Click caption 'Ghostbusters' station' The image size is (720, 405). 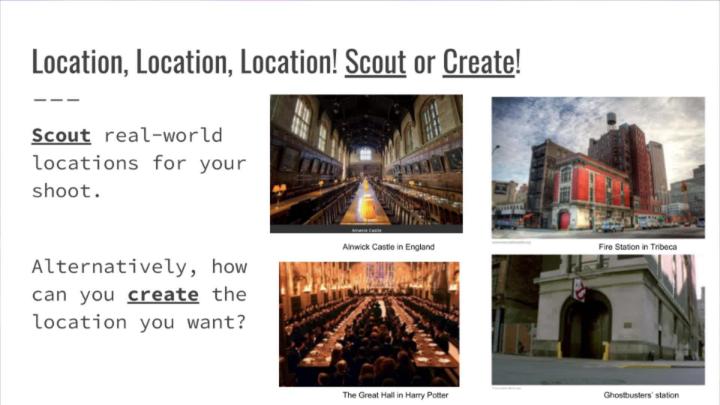pyautogui.click(x=641, y=395)
